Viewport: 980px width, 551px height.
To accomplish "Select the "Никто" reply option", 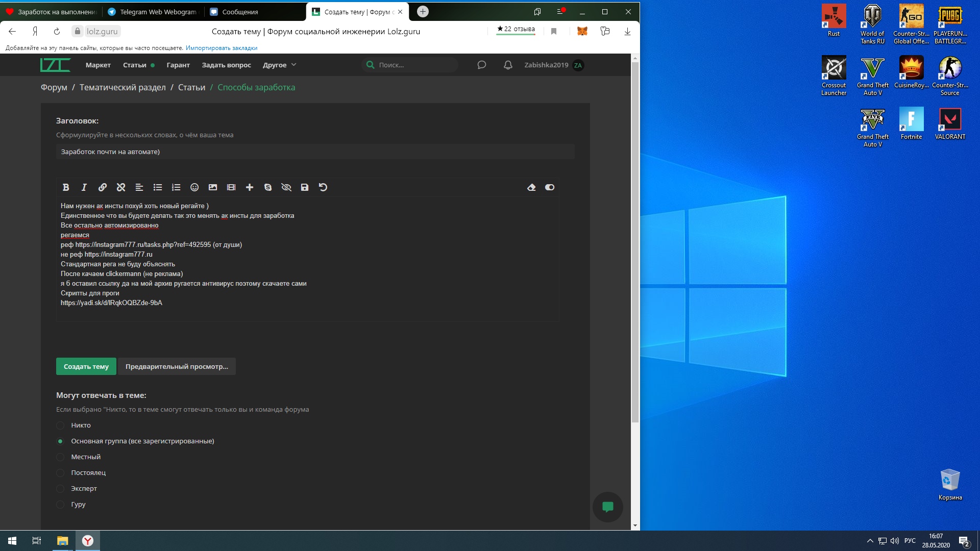I will pos(60,425).
